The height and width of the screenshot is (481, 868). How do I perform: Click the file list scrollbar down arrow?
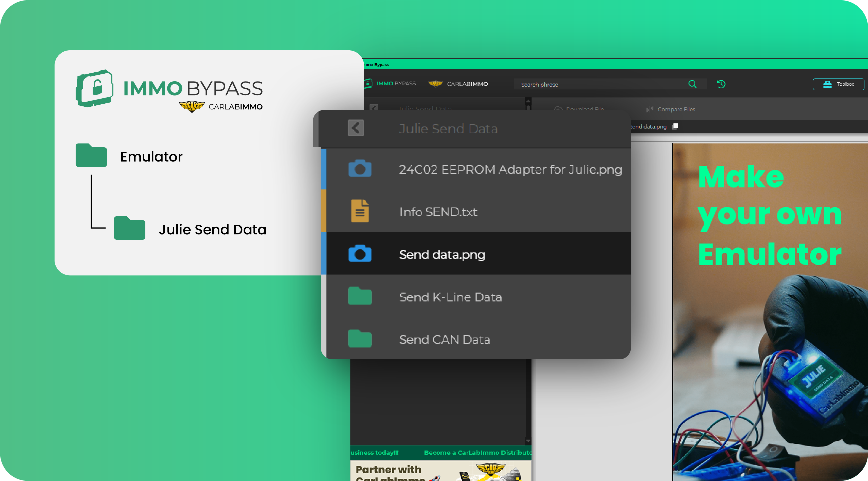coord(528,441)
